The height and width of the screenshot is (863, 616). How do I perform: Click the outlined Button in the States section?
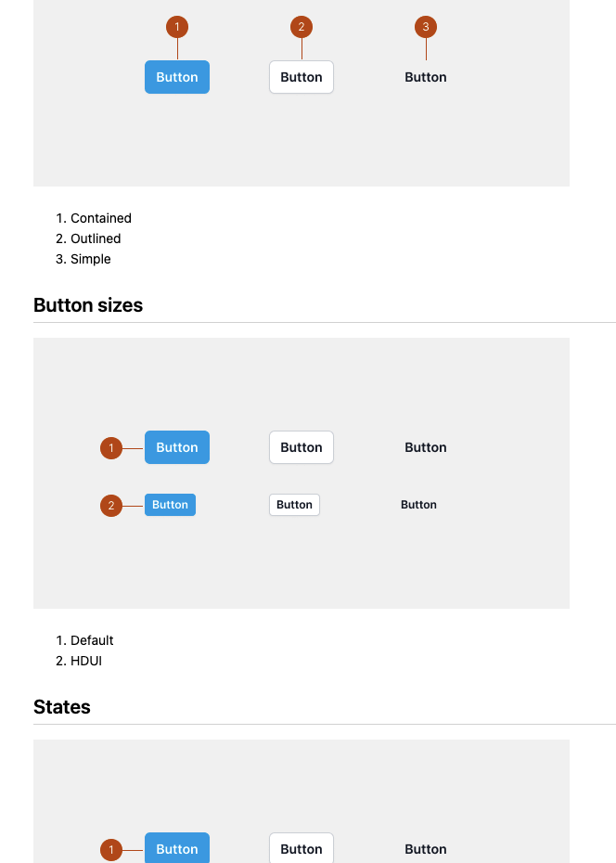point(301,849)
